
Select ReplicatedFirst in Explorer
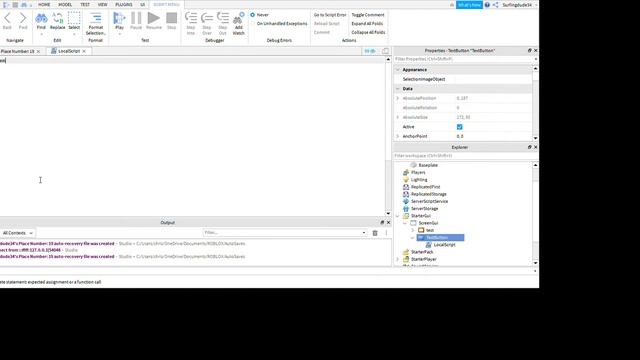click(426, 187)
